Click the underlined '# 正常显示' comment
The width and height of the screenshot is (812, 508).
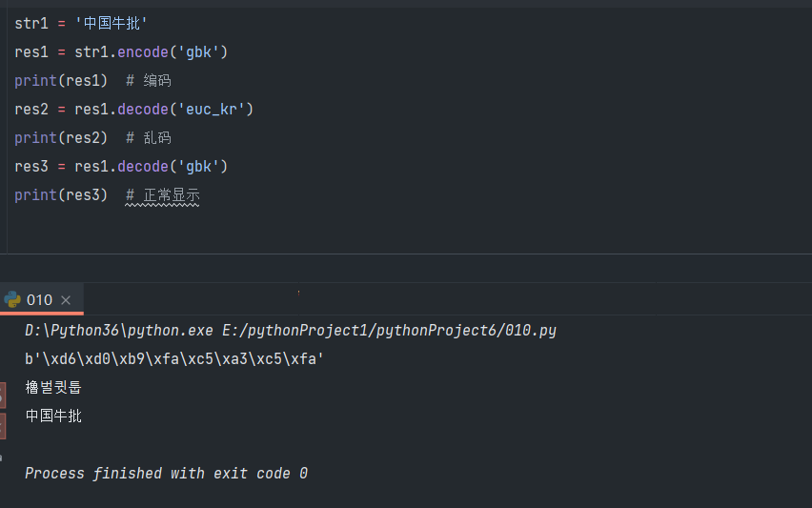click(162, 194)
